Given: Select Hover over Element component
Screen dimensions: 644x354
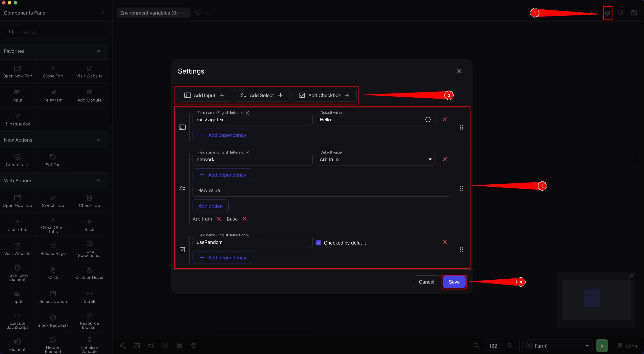Looking at the screenshot, I should [17, 273].
